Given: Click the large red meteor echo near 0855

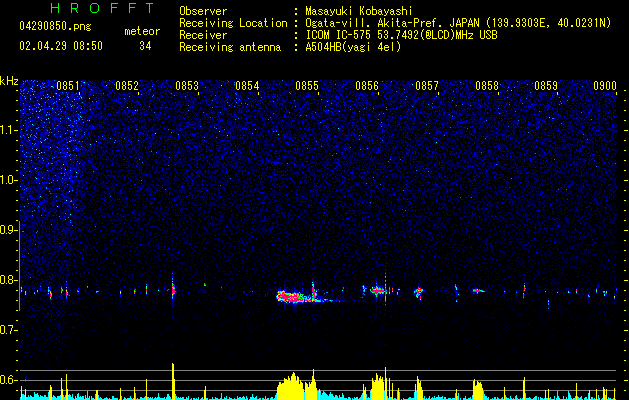Looking at the screenshot, I should click(292, 296).
